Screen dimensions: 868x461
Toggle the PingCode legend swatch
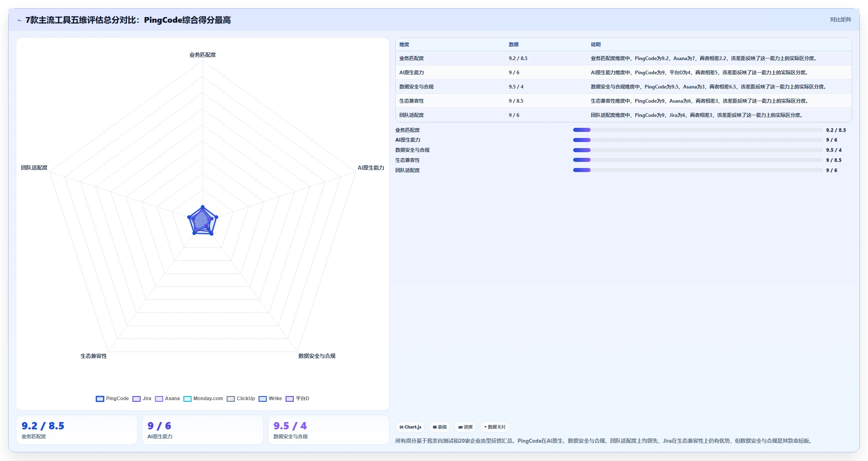tap(100, 399)
